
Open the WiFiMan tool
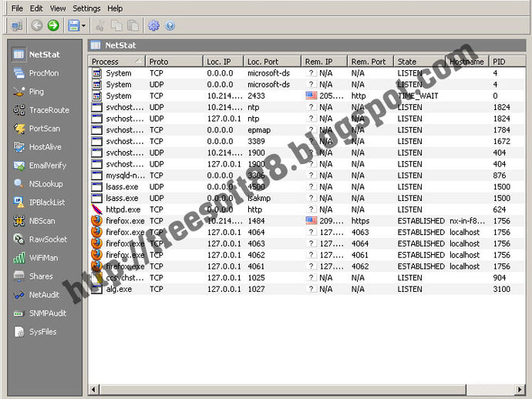(x=36, y=258)
